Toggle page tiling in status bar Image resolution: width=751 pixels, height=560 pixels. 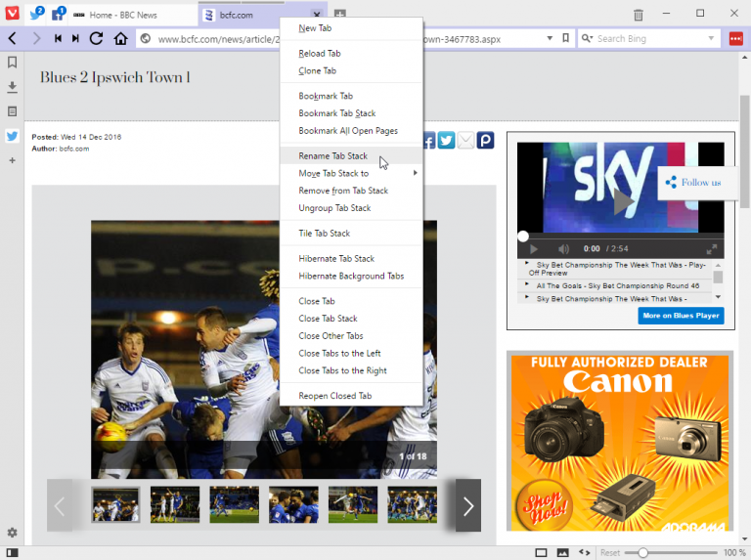pyautogui.click(x=541, y=553)
